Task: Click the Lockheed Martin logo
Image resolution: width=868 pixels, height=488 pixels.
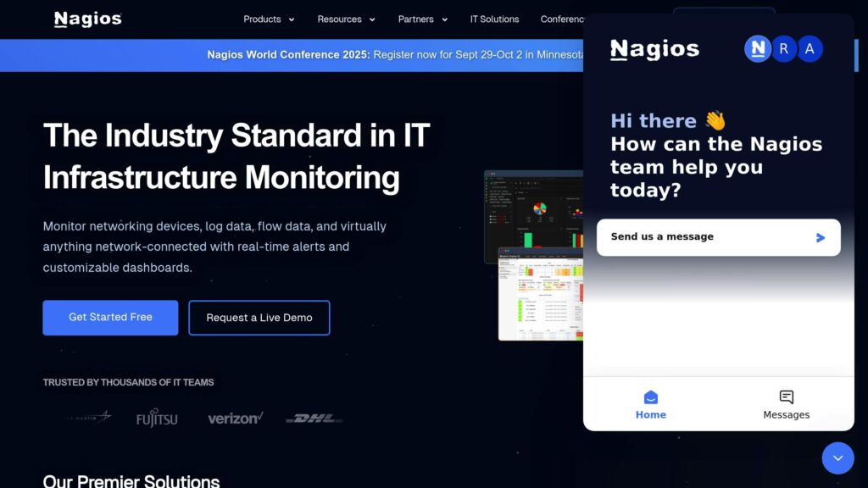Action: pyautogui.click(x=88, y=417)
